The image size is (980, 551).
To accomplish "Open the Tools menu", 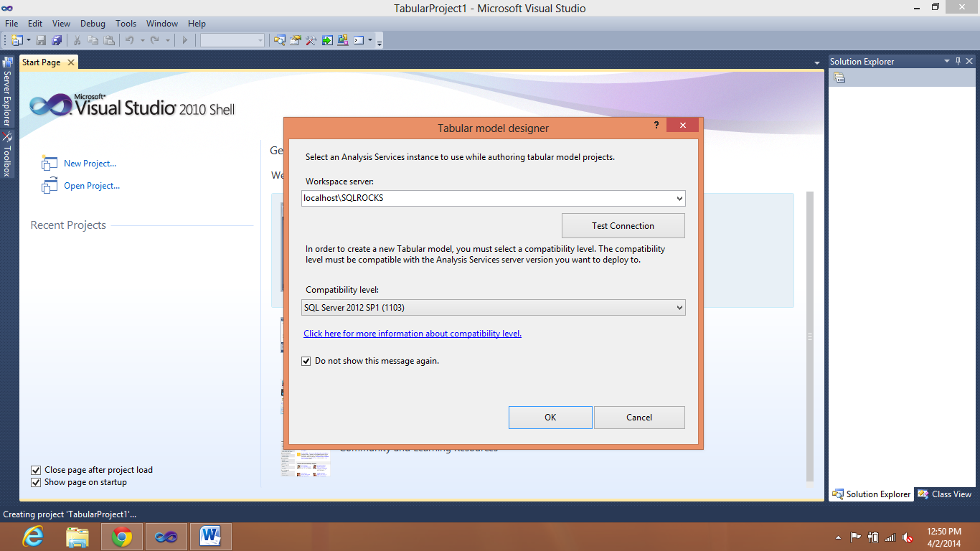I will (126, 24).
